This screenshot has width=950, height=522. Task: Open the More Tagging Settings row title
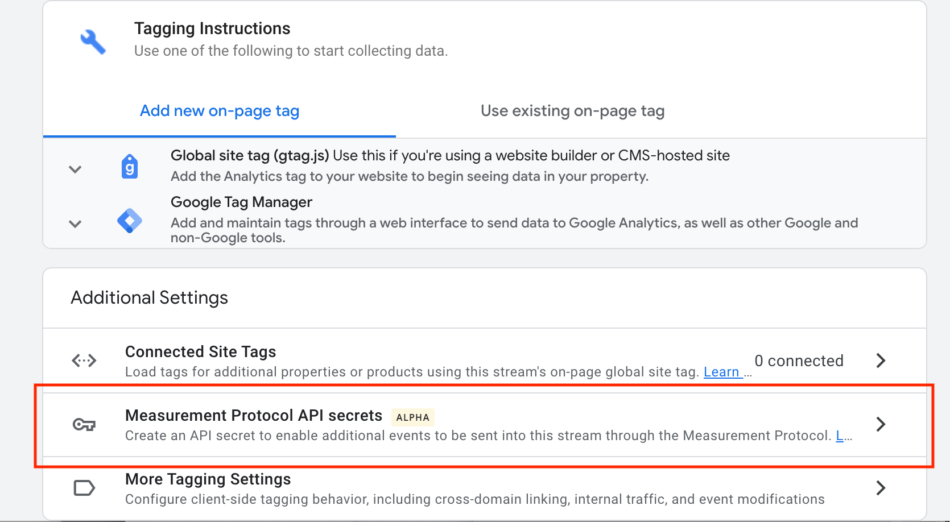click(x=208, y=479)
